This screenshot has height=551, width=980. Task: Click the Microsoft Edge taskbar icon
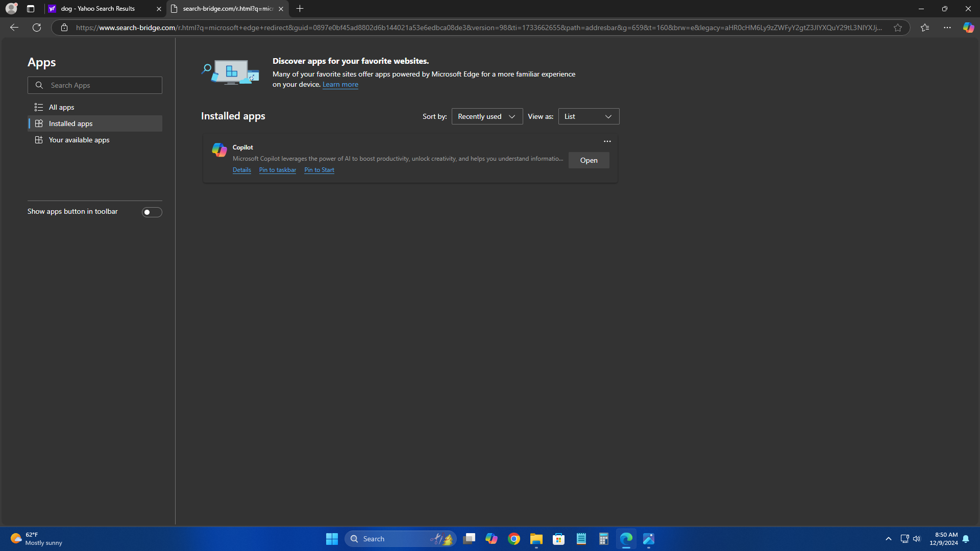(x=626, y=539)
